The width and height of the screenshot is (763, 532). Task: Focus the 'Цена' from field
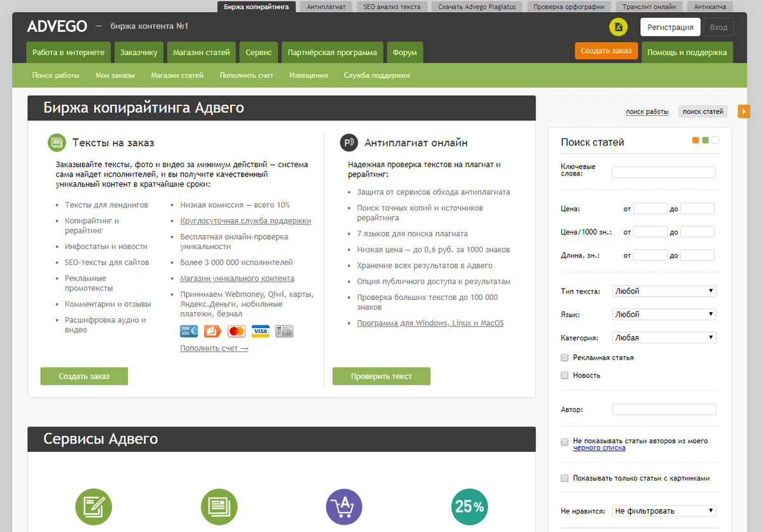coord(650,208)
